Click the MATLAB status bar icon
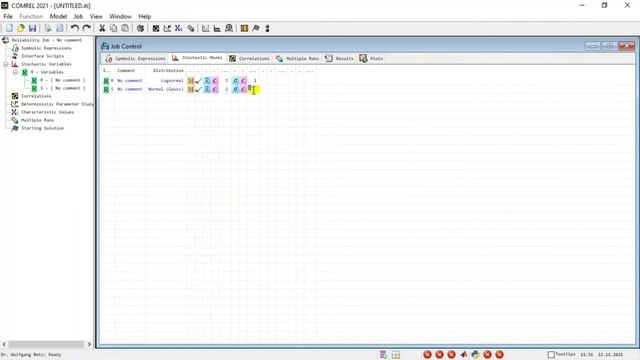 point(463,354)
